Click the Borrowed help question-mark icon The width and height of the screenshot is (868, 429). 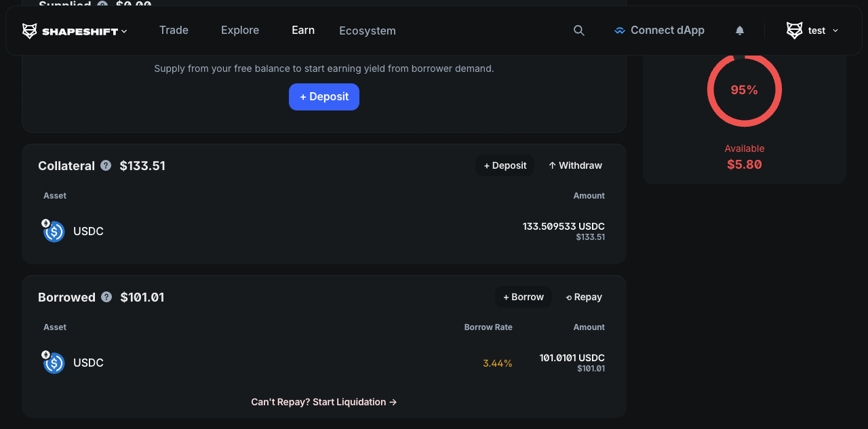click(106, 297)
